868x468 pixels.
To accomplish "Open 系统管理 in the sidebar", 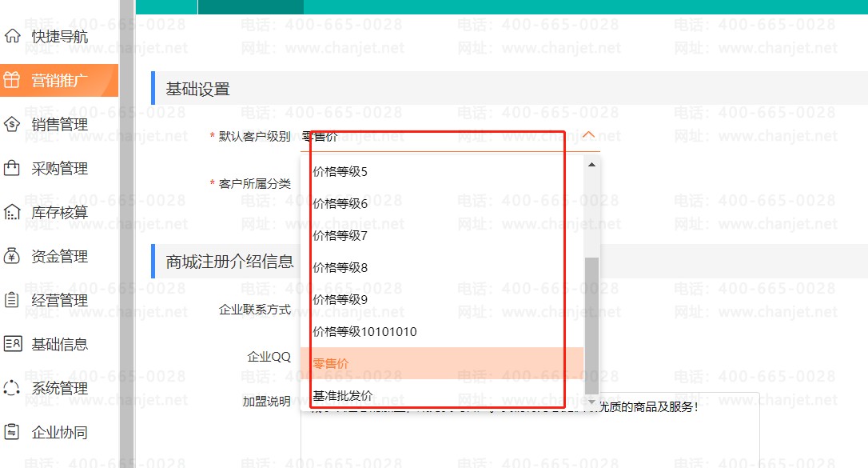I will tap(59, 388).
